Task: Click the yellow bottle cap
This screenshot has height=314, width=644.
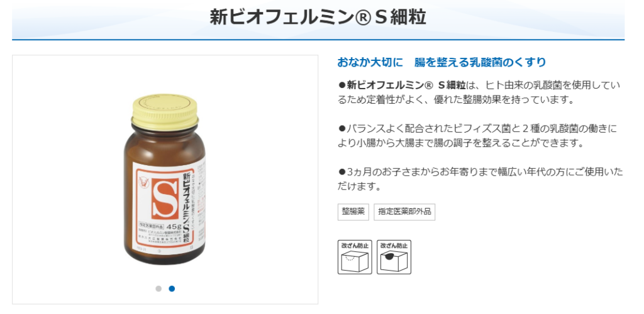Action: [165, 109]
